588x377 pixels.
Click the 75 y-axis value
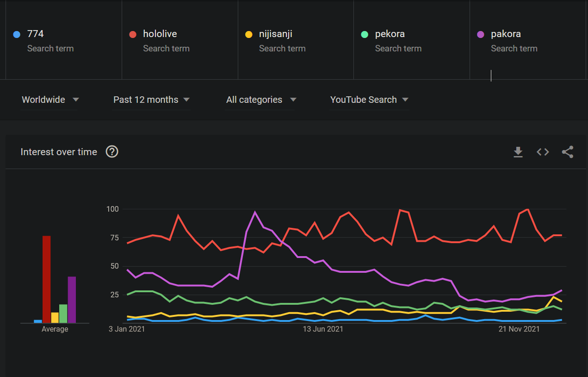pyautogui.click(x=114, y=238)
